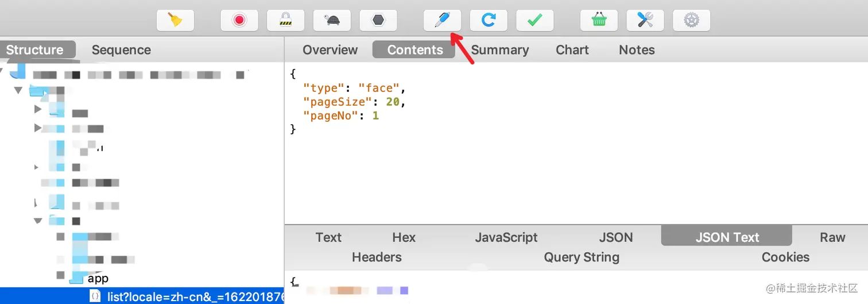Show the Summary tab
This screenshot has height=304, width=868.
click(499, 50)
